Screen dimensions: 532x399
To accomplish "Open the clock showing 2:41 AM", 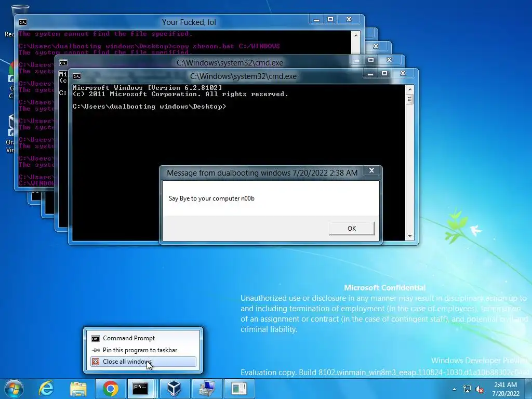I will click(506, 389).
